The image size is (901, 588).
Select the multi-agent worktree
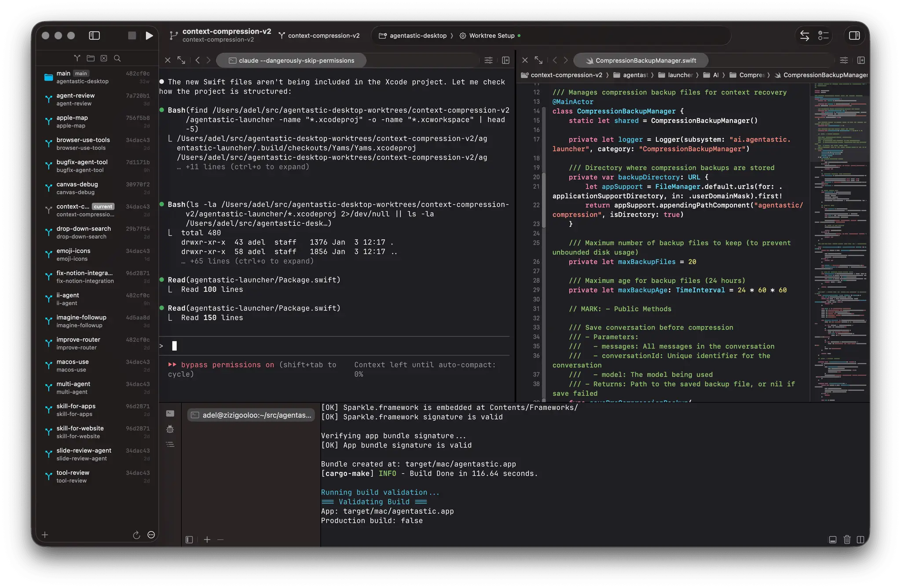[97, 387]
